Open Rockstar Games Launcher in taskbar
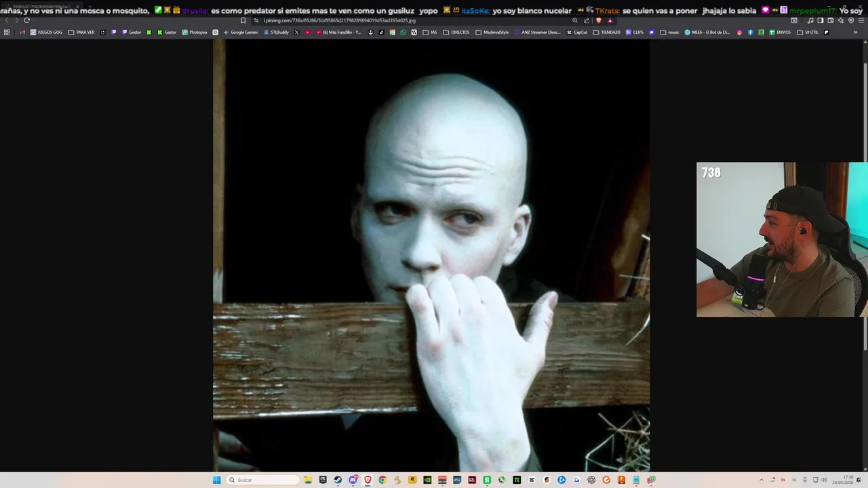Viewport: 868px width, 488px height. (x=412, y=480)
